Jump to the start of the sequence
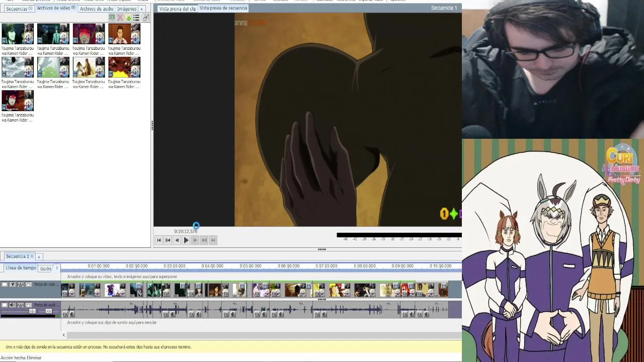 (x=158, y=240)
